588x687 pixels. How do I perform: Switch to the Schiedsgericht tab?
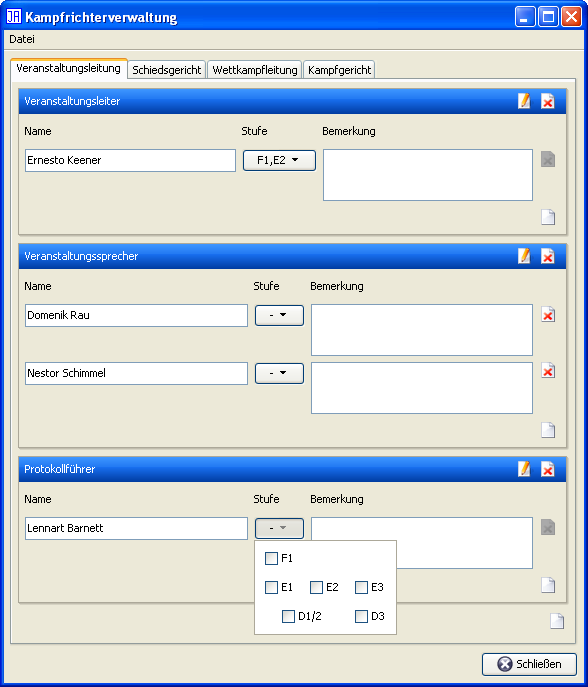166,70
